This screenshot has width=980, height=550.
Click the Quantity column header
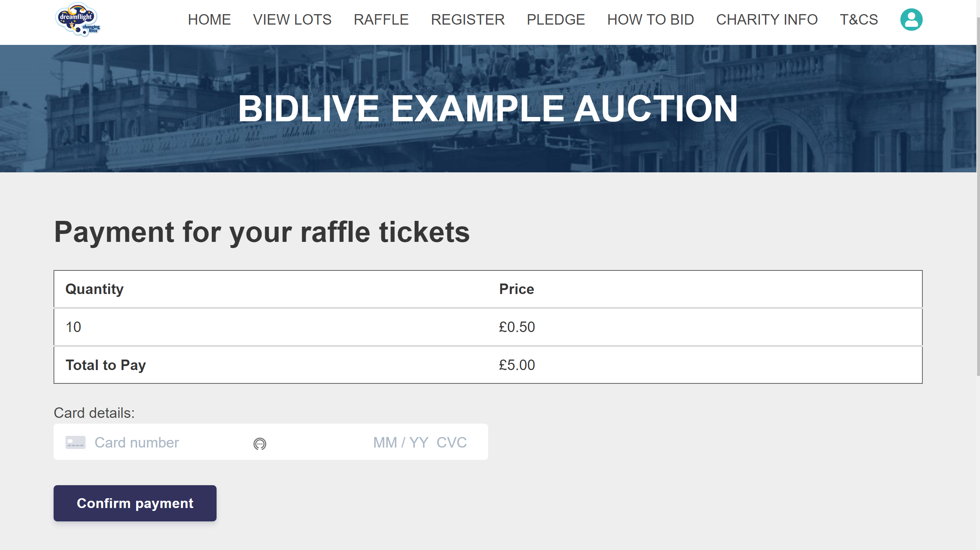click(x=95, y=289)
